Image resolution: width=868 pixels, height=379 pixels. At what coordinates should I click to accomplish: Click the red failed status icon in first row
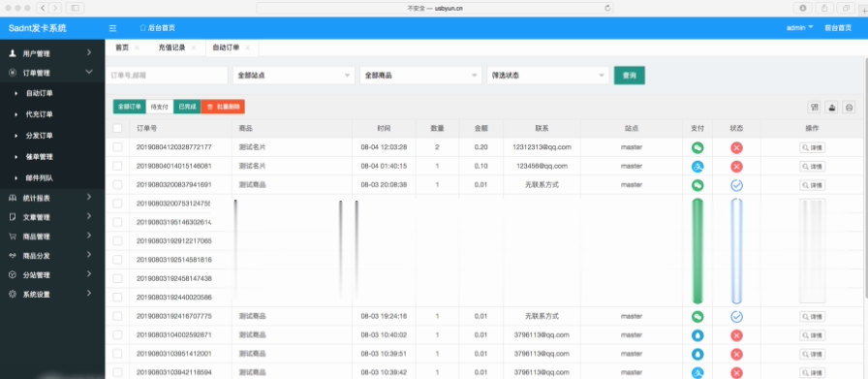(736, 147)
